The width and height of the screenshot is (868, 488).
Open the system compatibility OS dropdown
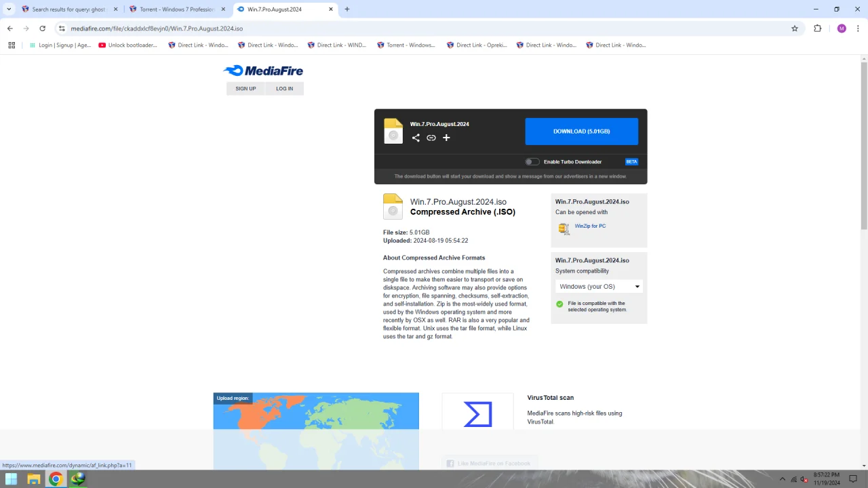coord(599,287)
